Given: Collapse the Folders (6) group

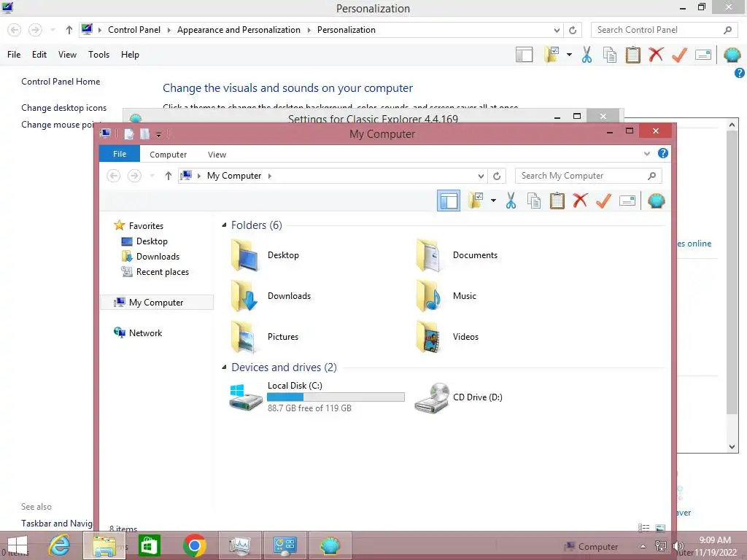Looking at the screenshot, I should click(x=225, y=225).
